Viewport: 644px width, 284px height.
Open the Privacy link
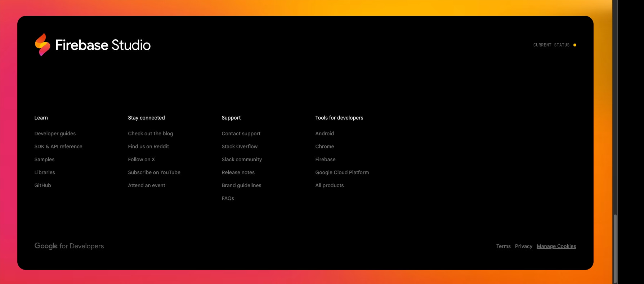click(x=524, y=246)
